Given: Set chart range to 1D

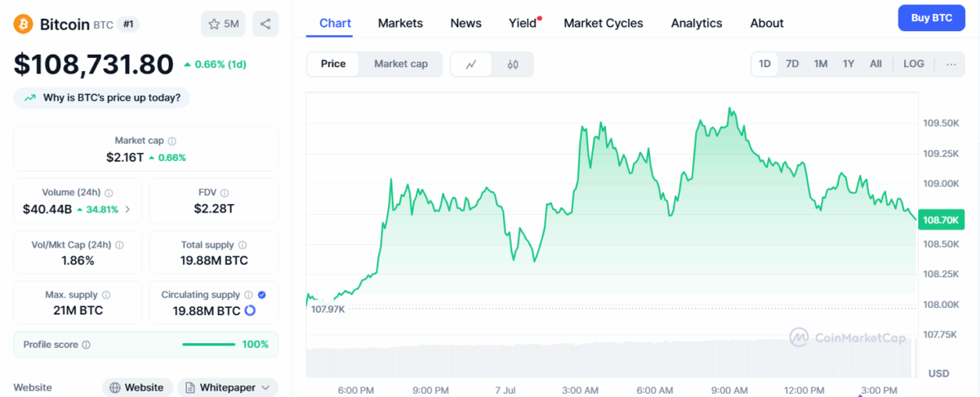Looking at the screenshot, I should pyautogui.click(x=765, y=64).
